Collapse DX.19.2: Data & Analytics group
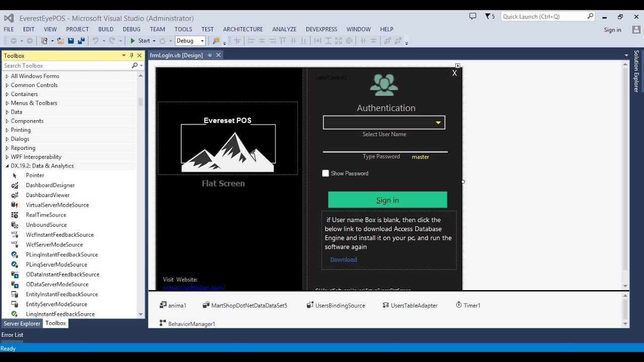The width and height of the screenshot is (644, 362). coord(7,166)
